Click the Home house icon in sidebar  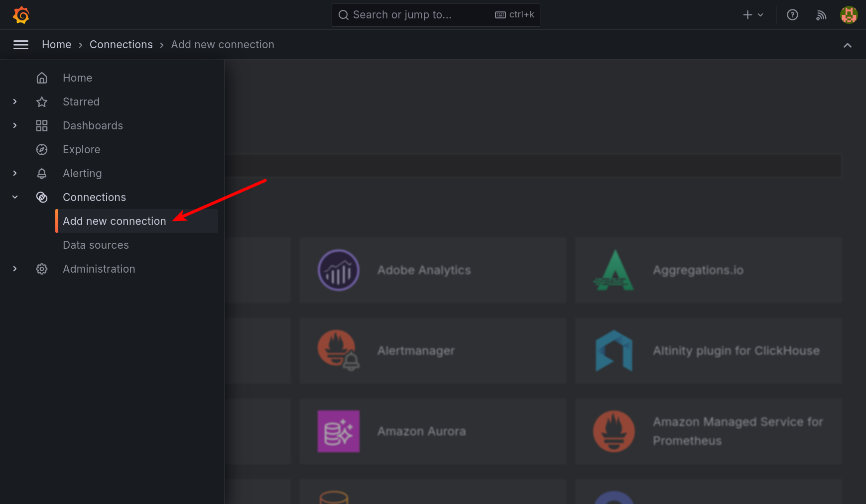click(x=42, y=78)
